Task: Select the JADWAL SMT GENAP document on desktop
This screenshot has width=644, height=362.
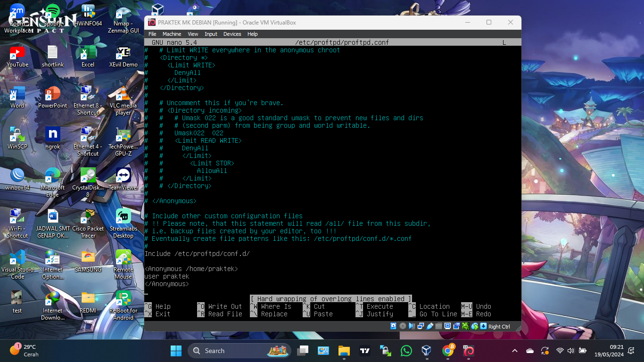Action: [x=53, y=223]
